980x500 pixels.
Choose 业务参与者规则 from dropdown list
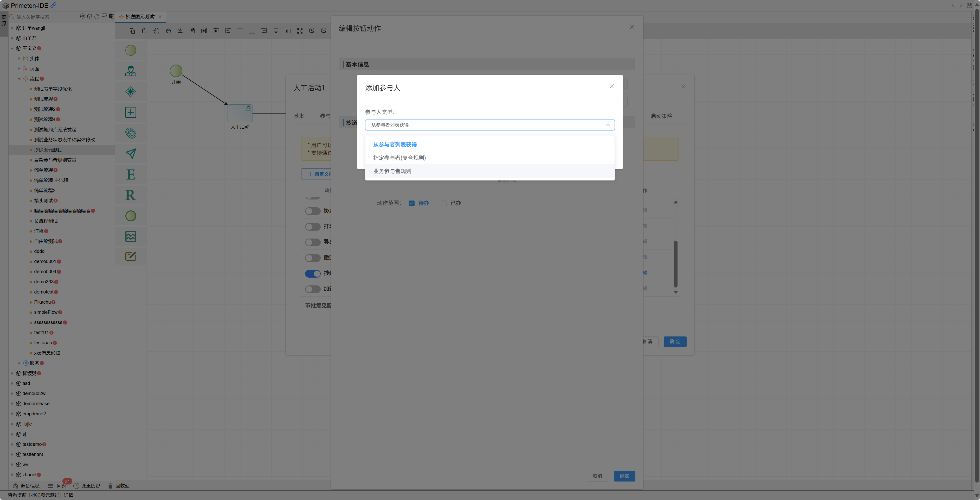pos(392,171)
